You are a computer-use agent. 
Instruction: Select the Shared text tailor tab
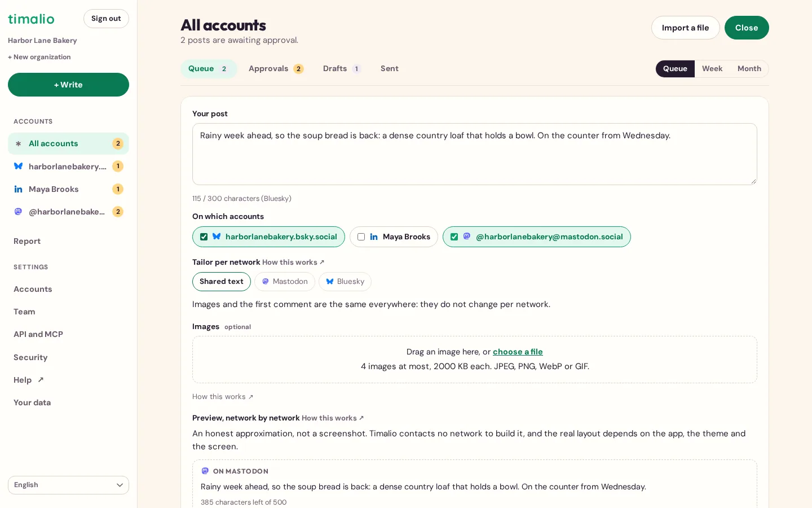(x=222, y=282)
